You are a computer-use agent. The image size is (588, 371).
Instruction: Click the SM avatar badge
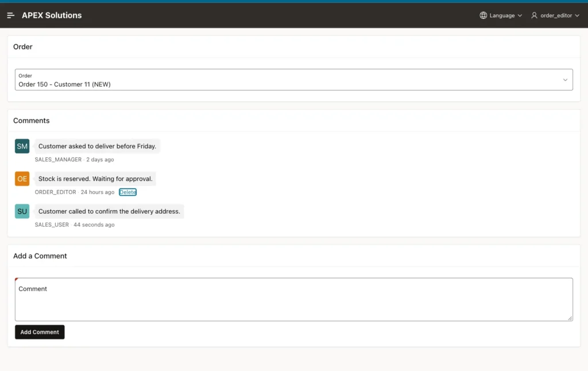coord(22,146)
